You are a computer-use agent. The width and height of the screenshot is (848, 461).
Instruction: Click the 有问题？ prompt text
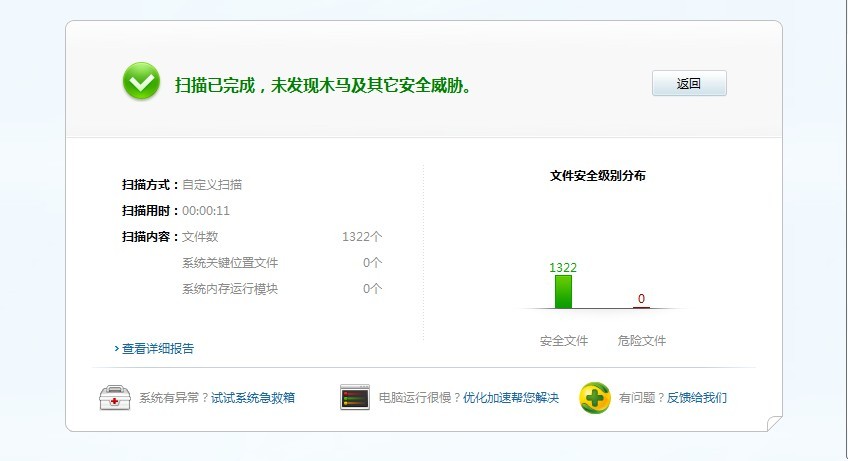pos(642,398)
